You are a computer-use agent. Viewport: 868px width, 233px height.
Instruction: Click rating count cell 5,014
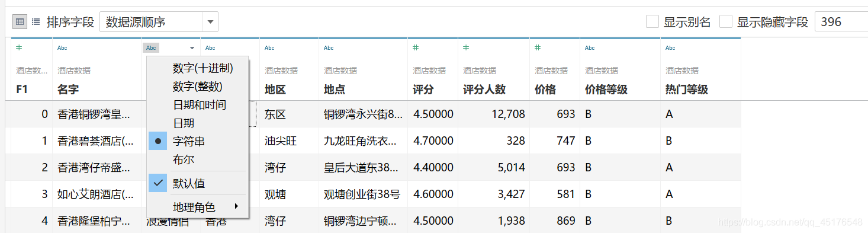[x=494, y=168]
